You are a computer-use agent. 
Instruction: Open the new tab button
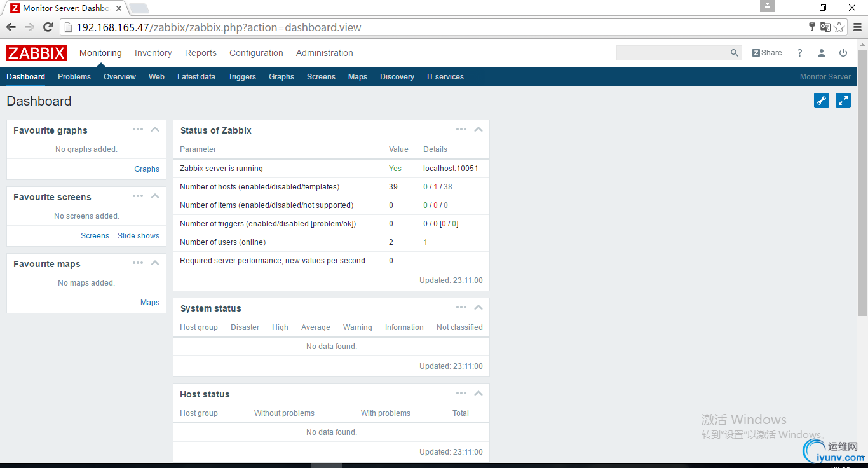(139, 8)
